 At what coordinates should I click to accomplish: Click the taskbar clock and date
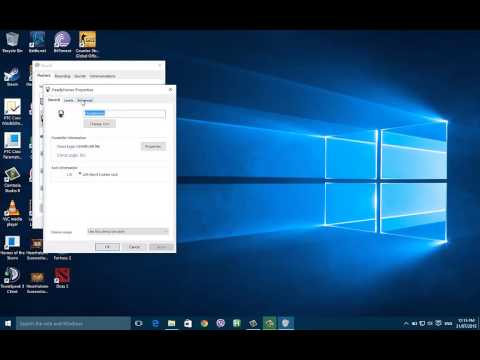pyautogui.click(x=466, y=323)
